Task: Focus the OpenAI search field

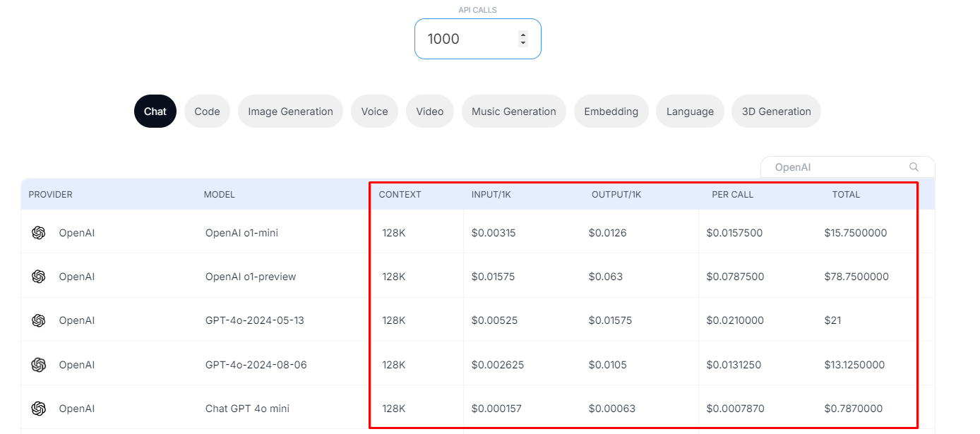Action: [847, 167]
